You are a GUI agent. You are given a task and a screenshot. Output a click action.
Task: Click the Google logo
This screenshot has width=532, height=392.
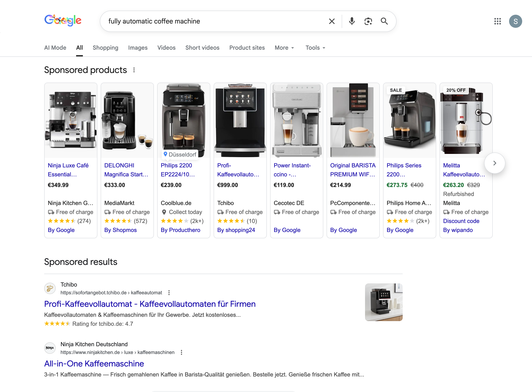coord(63,20)
